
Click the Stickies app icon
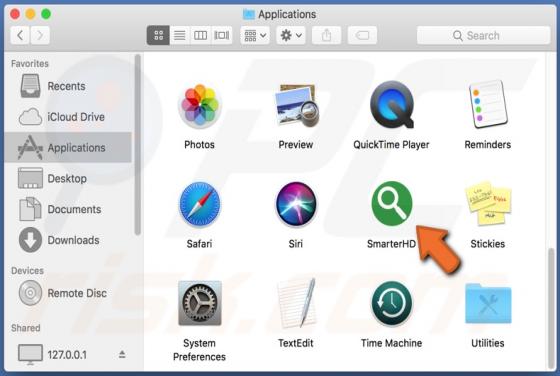pyautogui.click(x=488, y=204)
